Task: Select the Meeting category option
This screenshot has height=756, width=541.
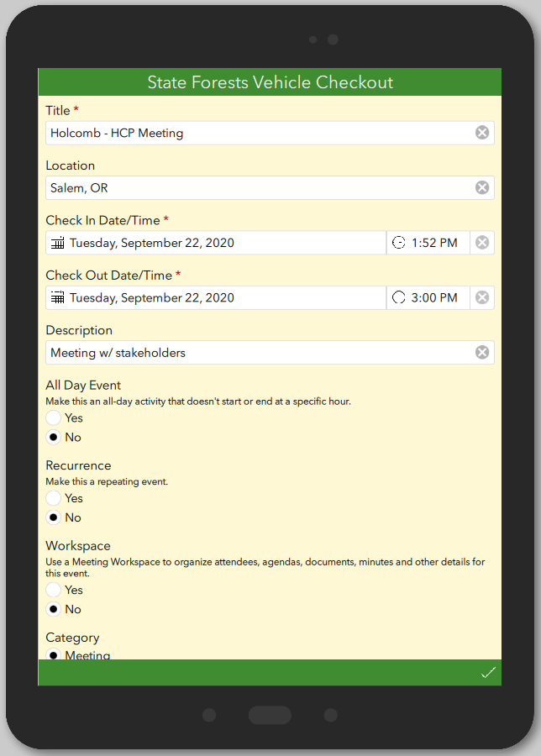Action: [x=54, y=654]
